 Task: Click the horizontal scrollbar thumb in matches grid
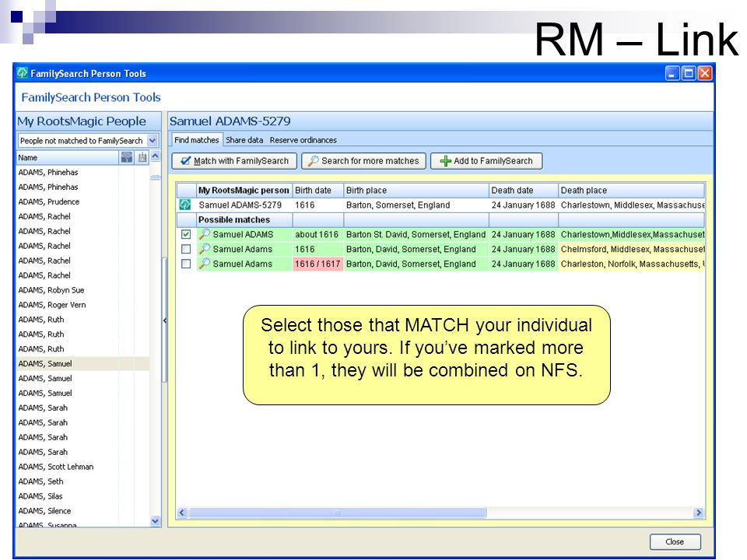[337, 513]
